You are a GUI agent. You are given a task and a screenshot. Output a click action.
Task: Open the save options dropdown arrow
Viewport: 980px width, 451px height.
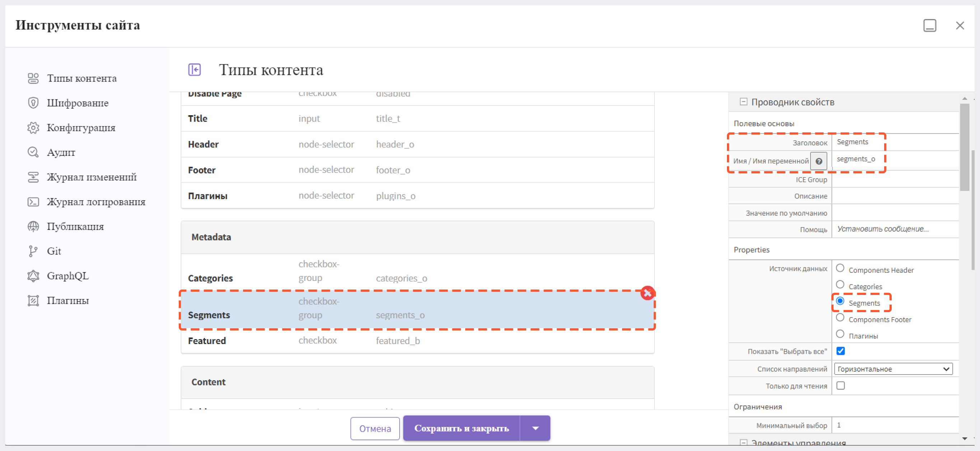[x=535, y=428]
